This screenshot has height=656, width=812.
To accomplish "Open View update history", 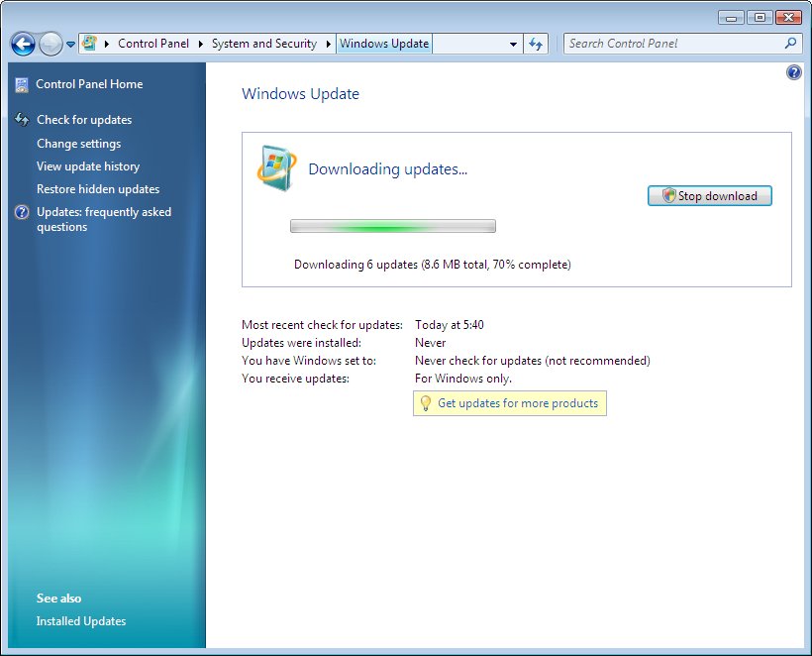I will [x=88, y=166].
